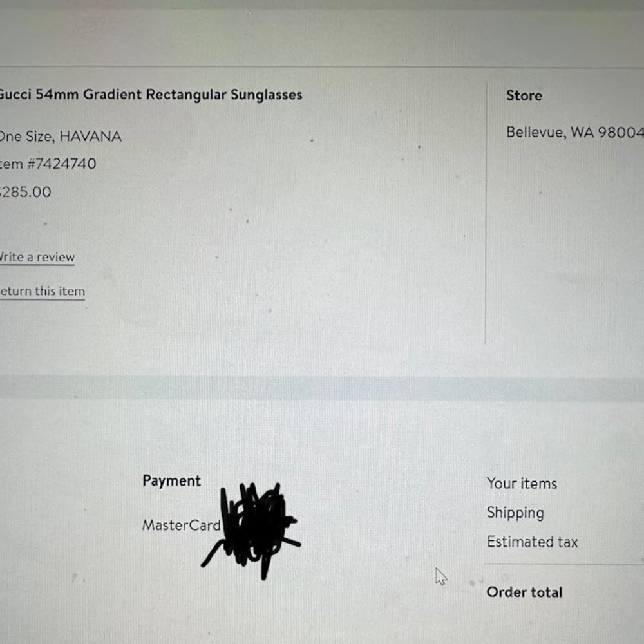Click the blank area right of Payment section
Image resolution: width=644 pixels, height=644 pixels.
382,513
